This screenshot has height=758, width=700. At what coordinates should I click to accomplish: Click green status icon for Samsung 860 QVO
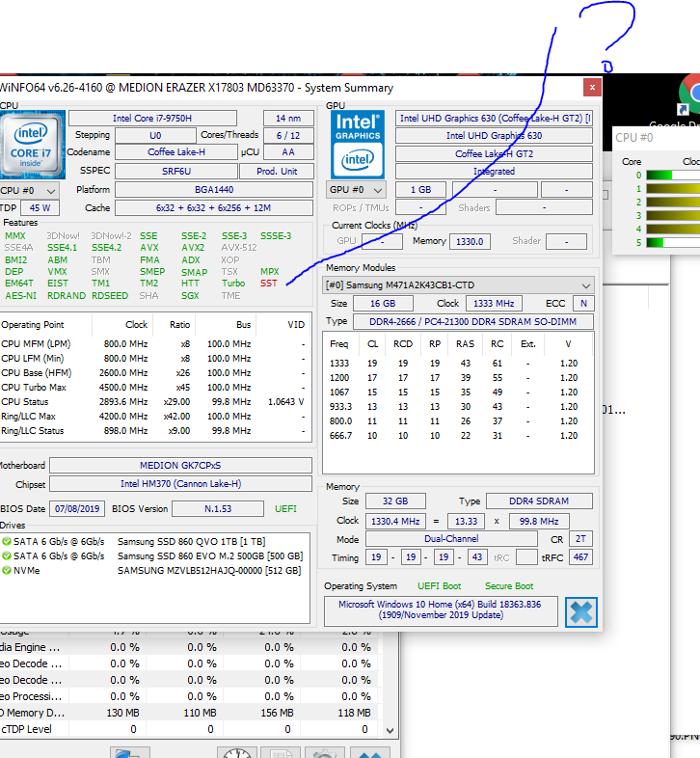click(x=7, y=541)
